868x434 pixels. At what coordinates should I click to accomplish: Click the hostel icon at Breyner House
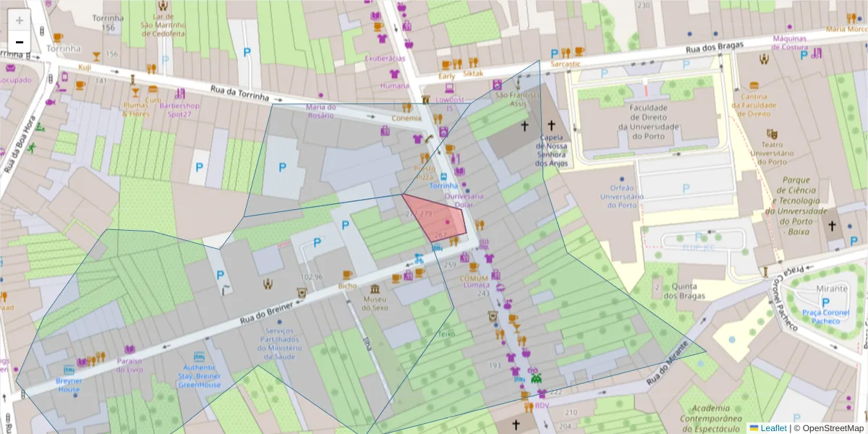coord(69,370)
